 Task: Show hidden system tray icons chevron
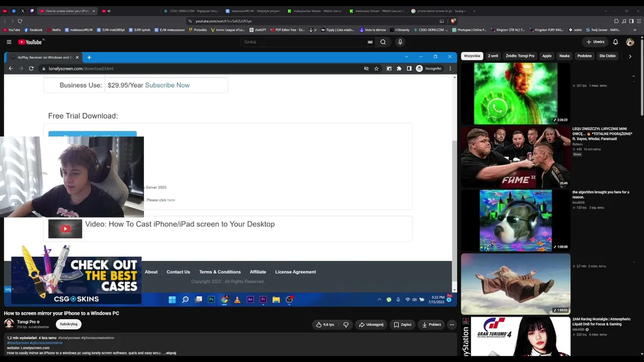coord(379,300)
